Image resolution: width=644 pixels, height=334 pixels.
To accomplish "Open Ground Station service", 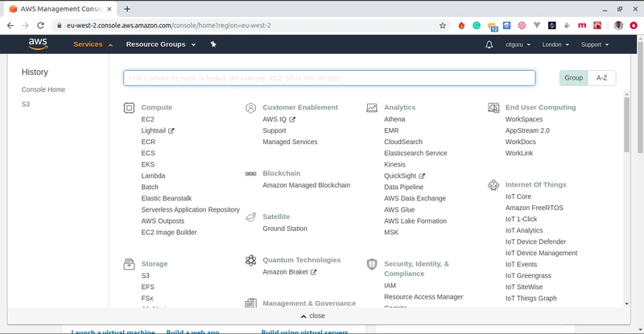I will pos(285,229).
